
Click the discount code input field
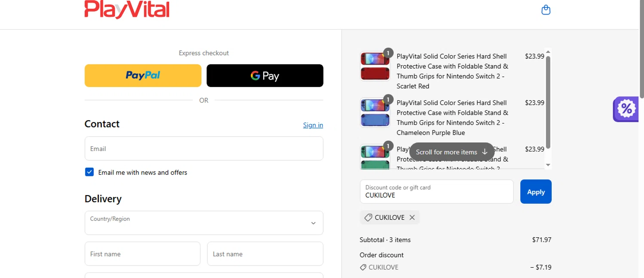[437, 191]
